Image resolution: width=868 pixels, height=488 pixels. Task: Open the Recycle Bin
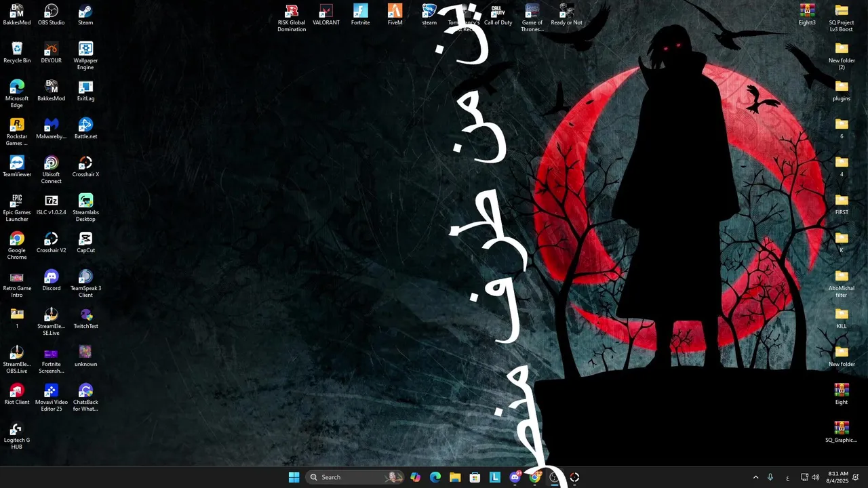click(x=17, y=53)
